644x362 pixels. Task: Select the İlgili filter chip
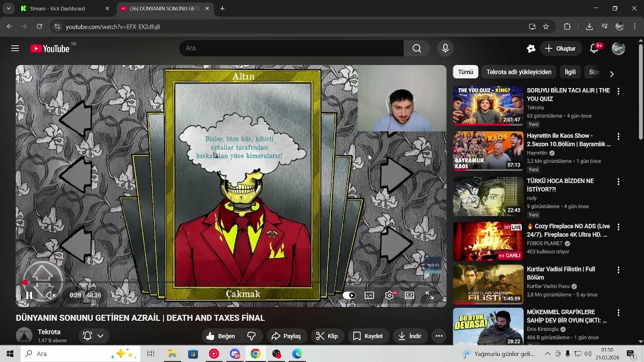pyautogui.click(x=570, y=72)
